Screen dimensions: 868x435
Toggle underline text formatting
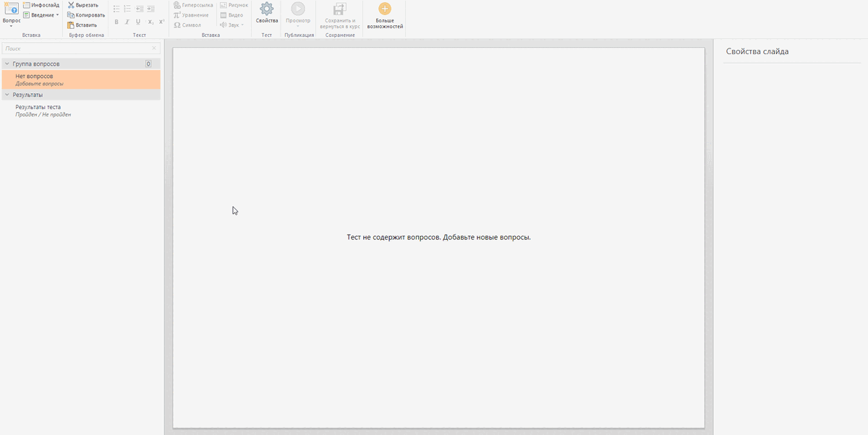click(x=138, y=22)
